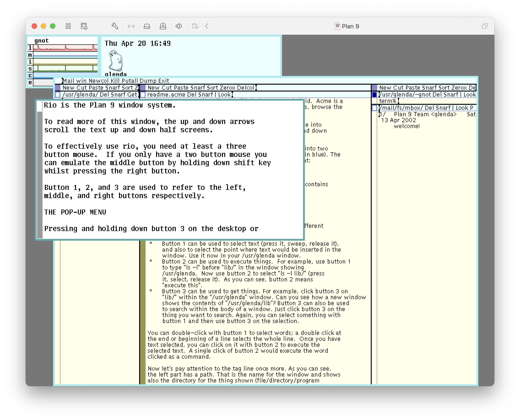Click the restart VM toolbar icon
Image resolution: width=520 pixels, height=420 pixels.
pyautogui.click(x=84, y=26)
